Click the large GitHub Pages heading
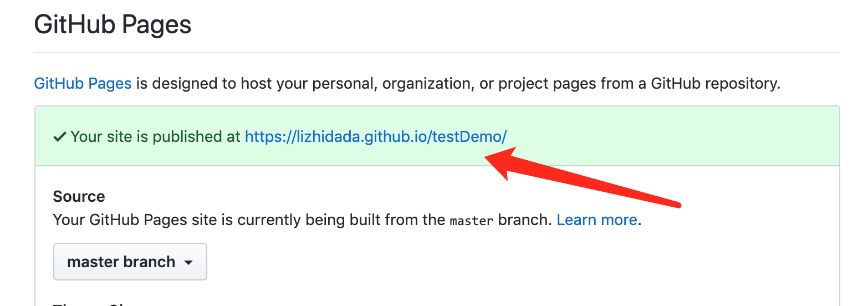868x306 pixels. point(113,25)
